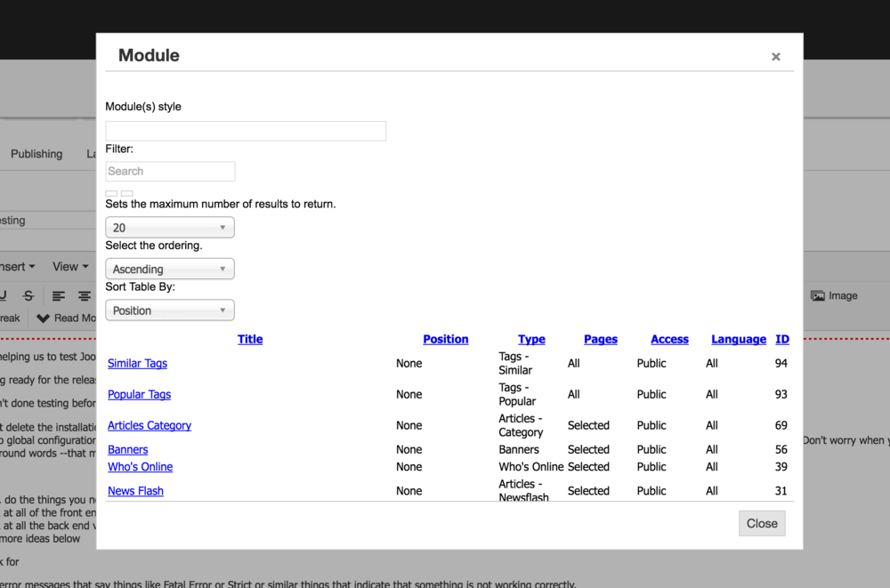The height and width of the screenshot is (588, 890).
Task: Click the 'Module(s) style' label
Action: [x=143, y=107]
